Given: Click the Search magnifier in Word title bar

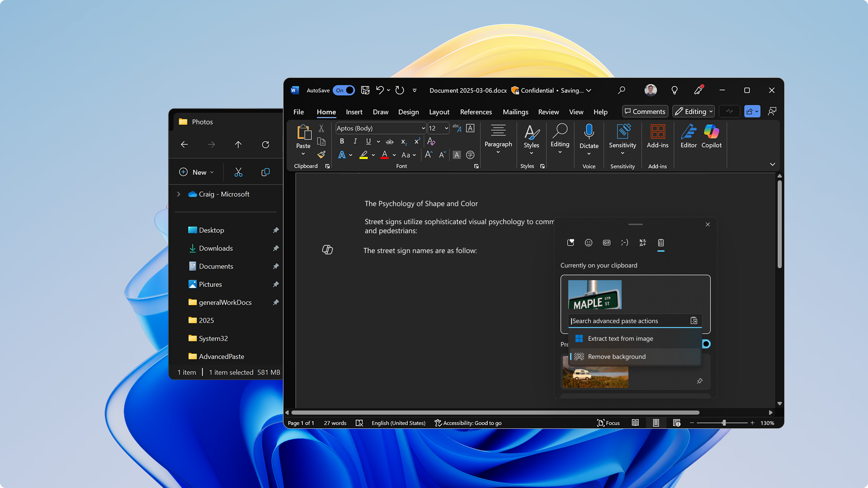Looking at the screenshot, I should [x=622, y=90].
